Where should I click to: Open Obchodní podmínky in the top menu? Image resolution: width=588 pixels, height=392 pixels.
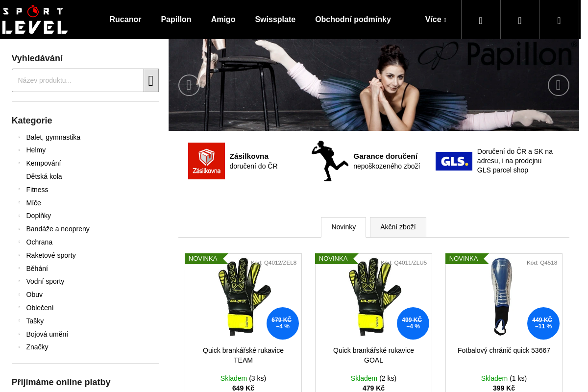[x=353, y=20]
